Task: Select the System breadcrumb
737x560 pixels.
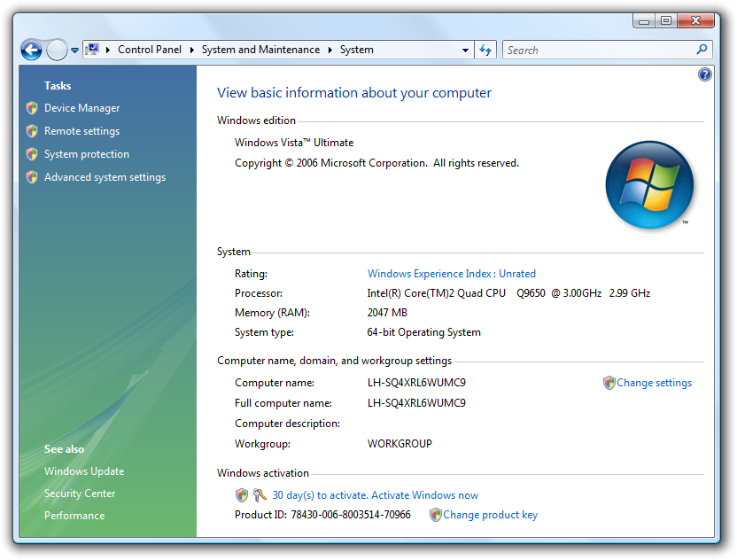Action: point(357,50)
